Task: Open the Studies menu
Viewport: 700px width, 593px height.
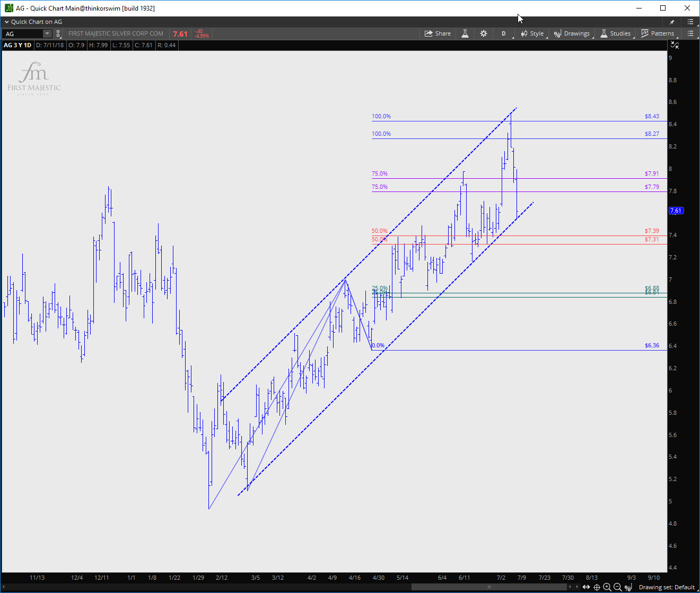Action: pos(616,33)
